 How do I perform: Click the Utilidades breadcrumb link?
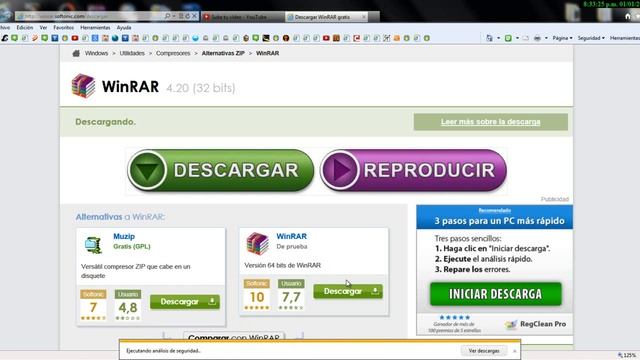tap(132, 53)
